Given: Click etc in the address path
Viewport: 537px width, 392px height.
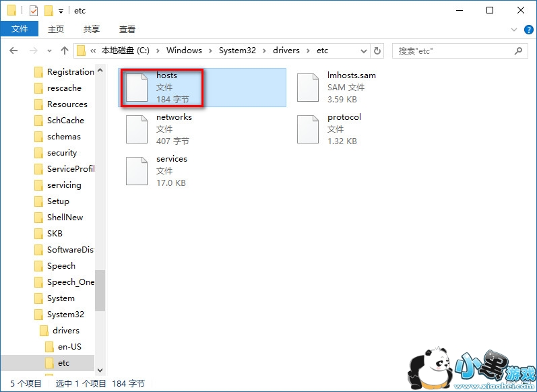Looking at the screenshot, I should click(x=322, y=51).
